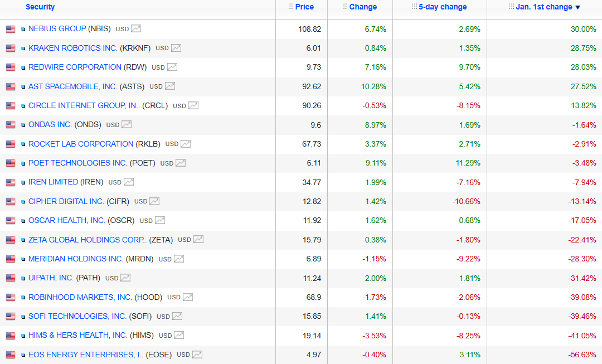Open REDWIRE CORPORATION security link

coord(75,67)
